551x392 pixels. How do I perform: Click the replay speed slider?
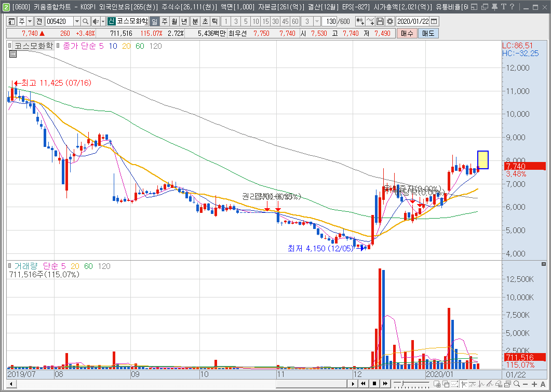click(x=411, y=384)
